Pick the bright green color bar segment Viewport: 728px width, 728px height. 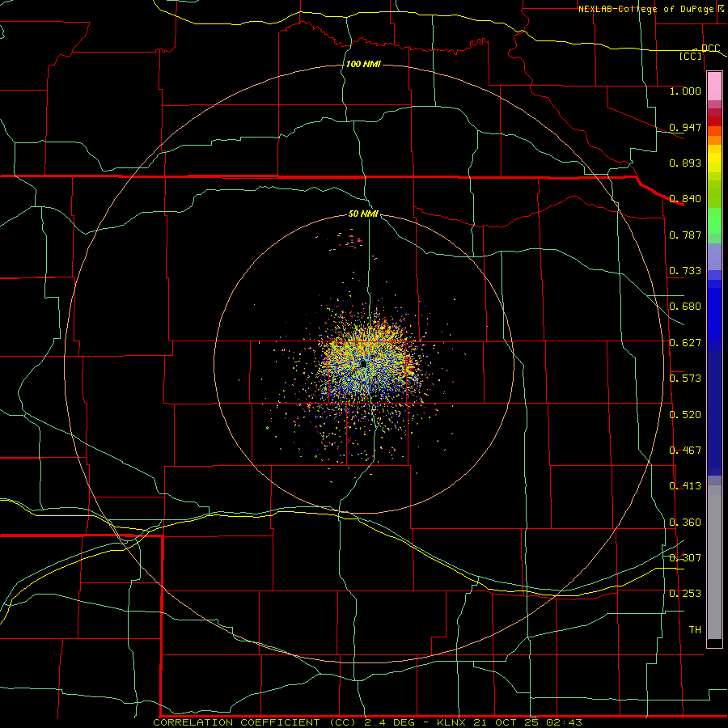pos(714,221)
